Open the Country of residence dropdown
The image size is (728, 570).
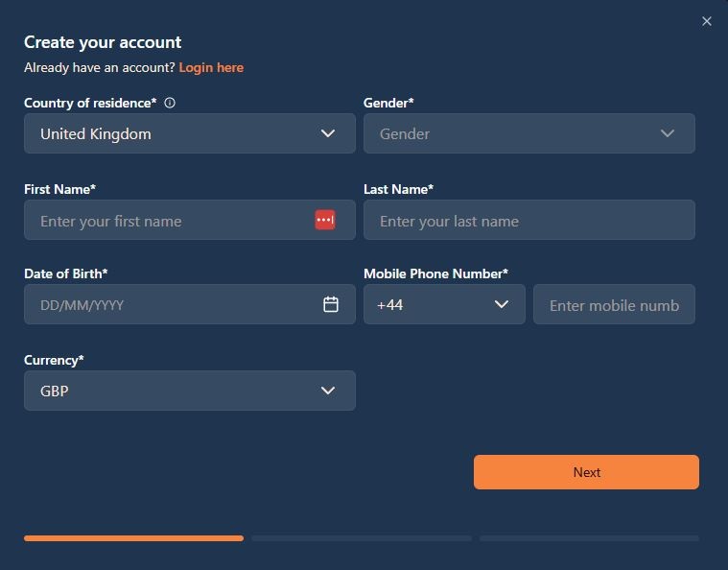pos(190,133)
